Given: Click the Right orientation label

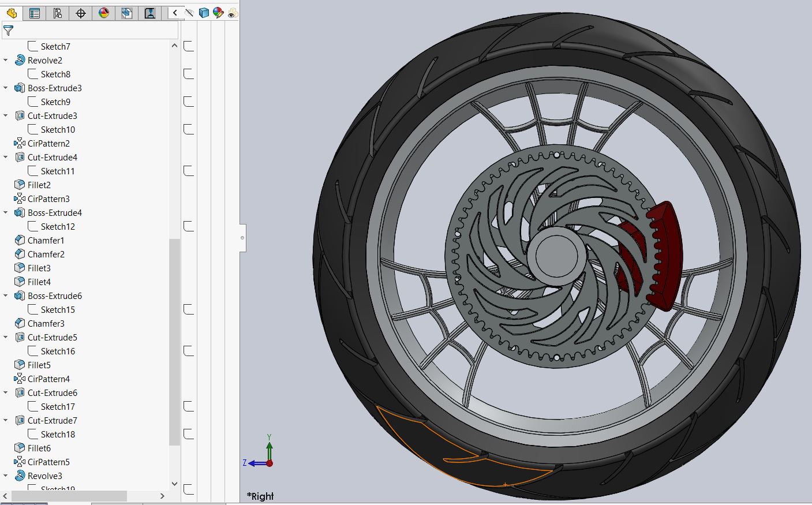Looking at the screenshot, I should coord(260,496).
